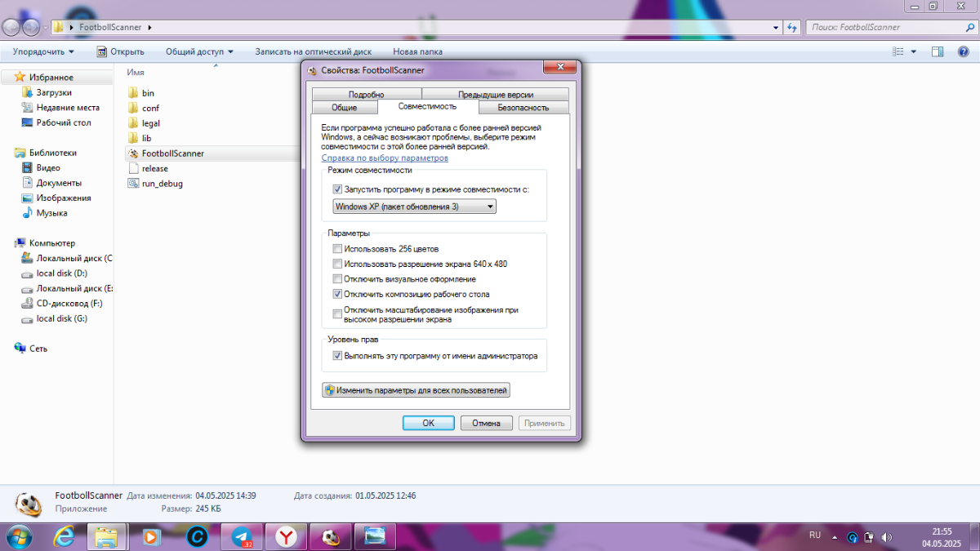Open the Документы library
This screenshot has height=551, width=980.
(x=59, y=183)
